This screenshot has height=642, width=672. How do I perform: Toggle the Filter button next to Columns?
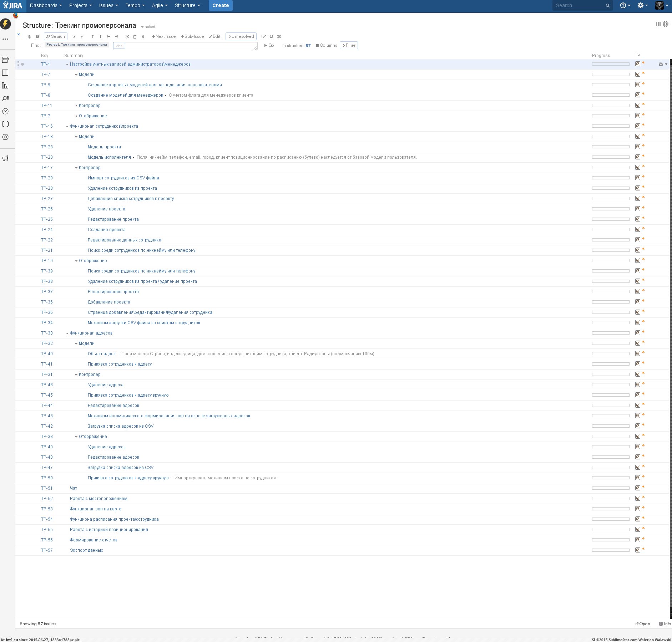click(x=349, y=45)
